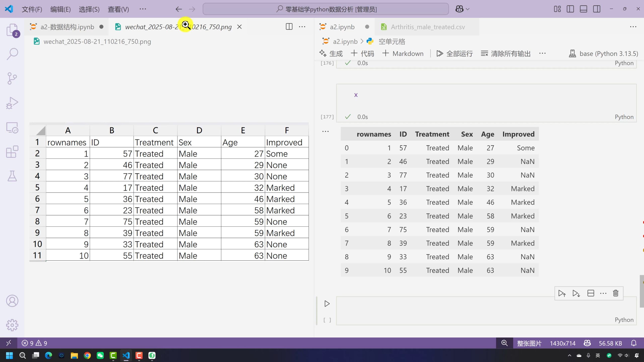644x362 pixels.
Task: Toggle the primary side bar layout
Action: [x=570, y=9]
